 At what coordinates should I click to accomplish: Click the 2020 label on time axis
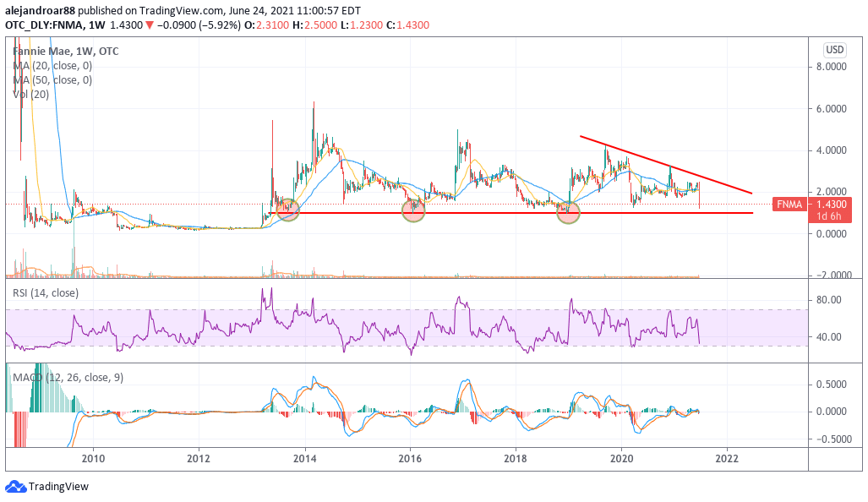pos(622,458)
